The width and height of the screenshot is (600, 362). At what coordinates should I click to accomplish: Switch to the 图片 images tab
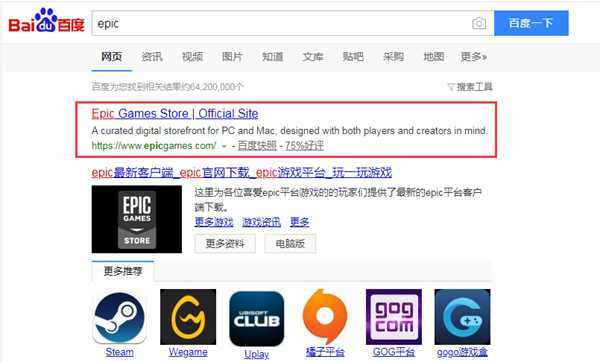pos(232,57)
